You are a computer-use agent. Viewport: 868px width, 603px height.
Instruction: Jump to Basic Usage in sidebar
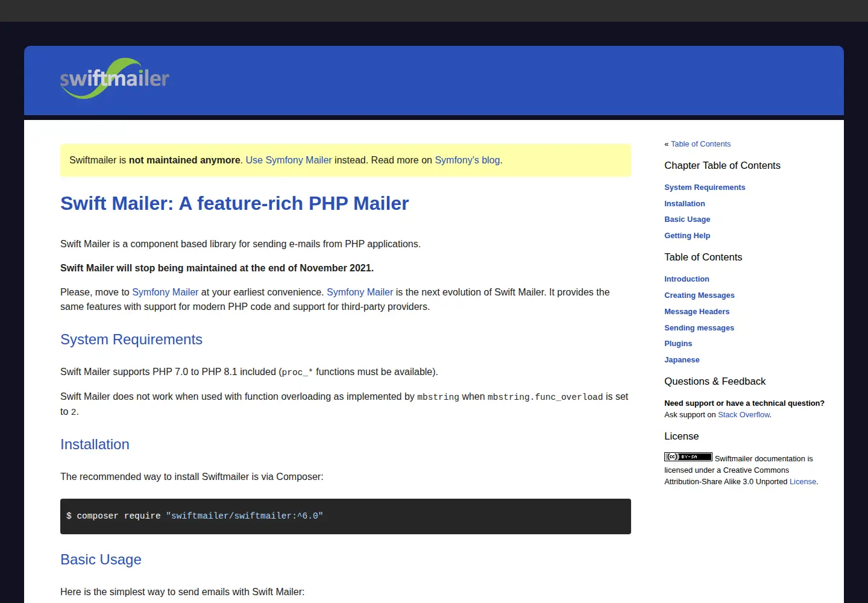click(x=687, y=219)
